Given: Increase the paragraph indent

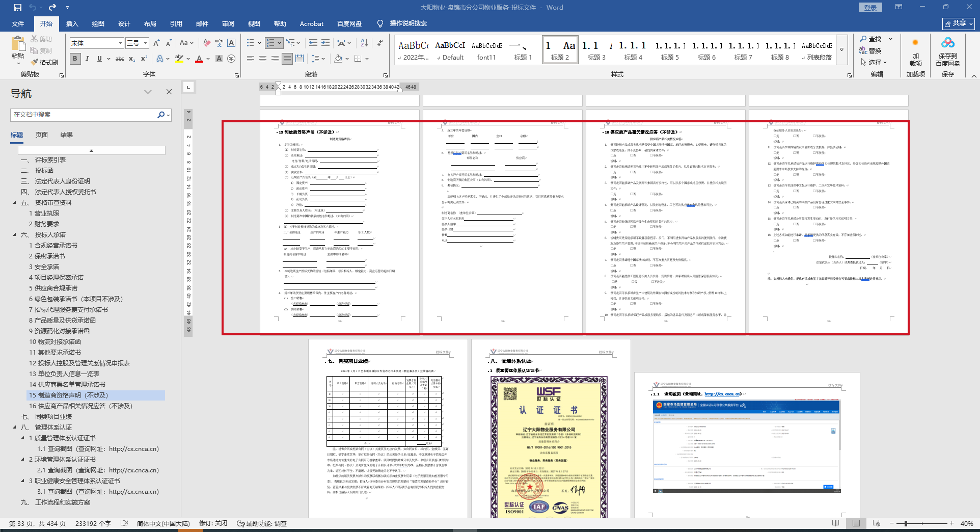Looking at the screenshot, I should click(325, 43).
